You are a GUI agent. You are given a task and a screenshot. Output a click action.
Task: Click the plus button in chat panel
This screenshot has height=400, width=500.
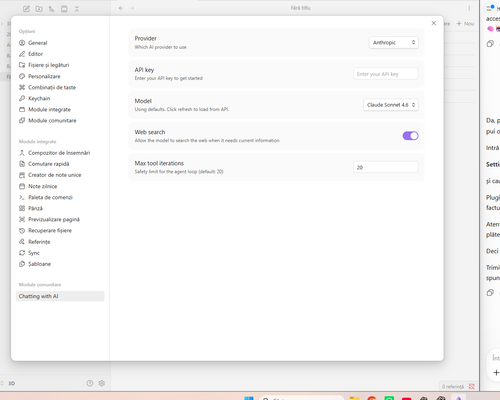pos(496,373)
